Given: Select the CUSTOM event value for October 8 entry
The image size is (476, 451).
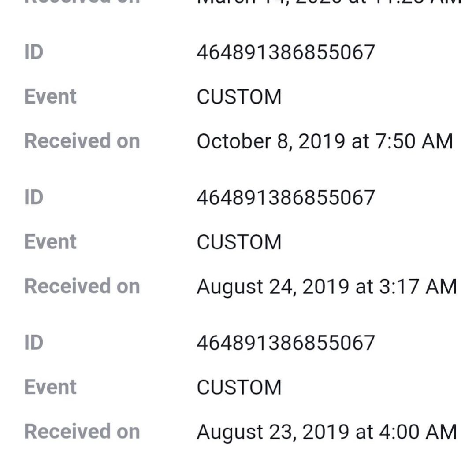Looking at the screenshot, I should (239, 97).
